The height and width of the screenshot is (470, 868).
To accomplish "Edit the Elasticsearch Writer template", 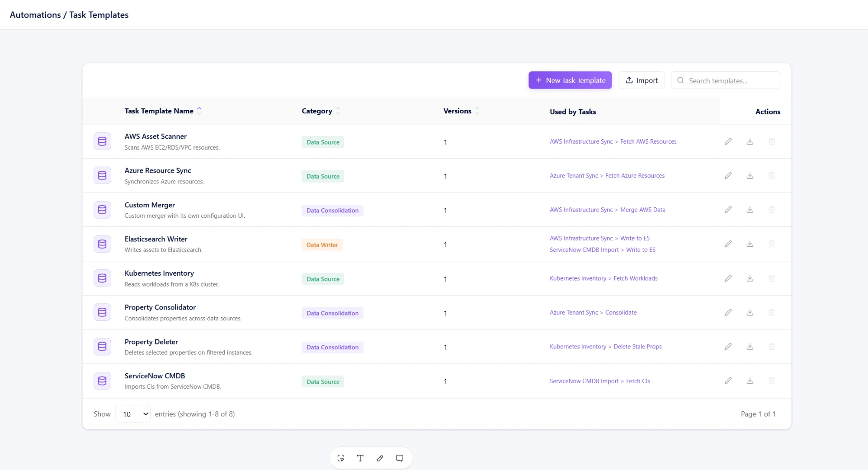I will 728,244.
